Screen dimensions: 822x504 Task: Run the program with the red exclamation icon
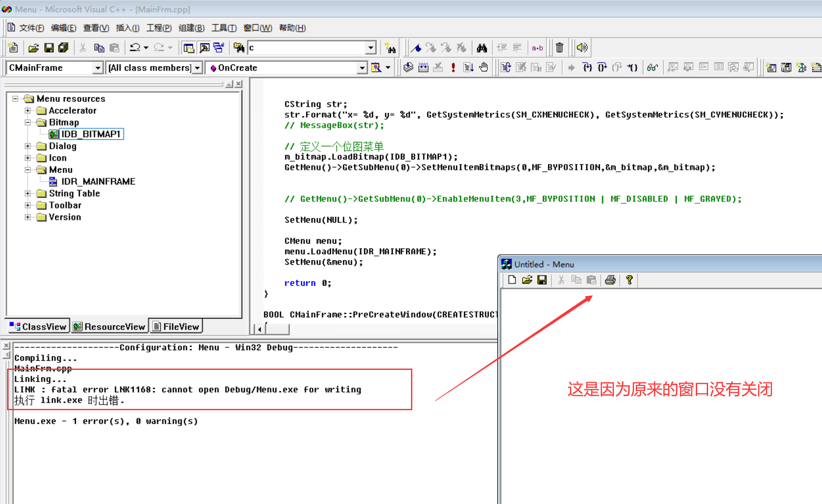coord(454,67)
